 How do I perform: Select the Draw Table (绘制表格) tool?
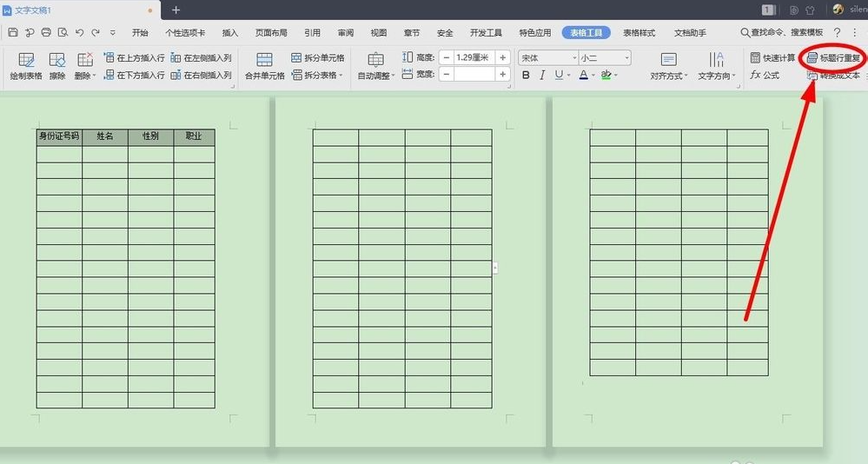tap(26, 66)
